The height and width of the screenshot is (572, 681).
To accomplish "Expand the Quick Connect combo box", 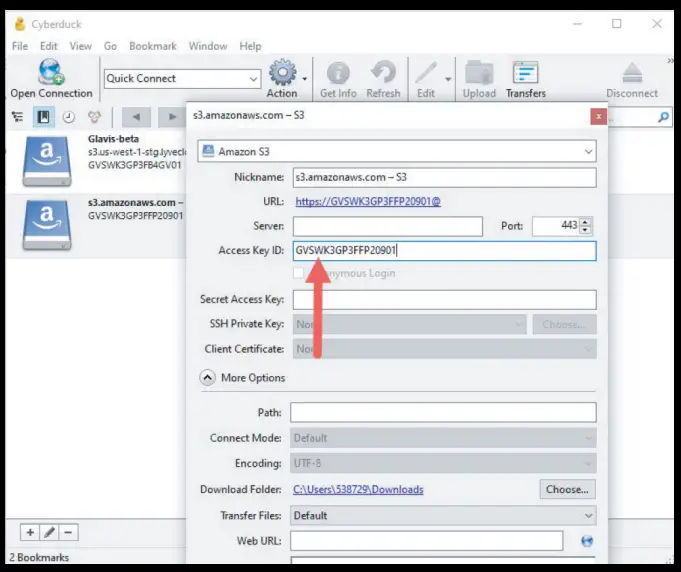I will point(253,79).
